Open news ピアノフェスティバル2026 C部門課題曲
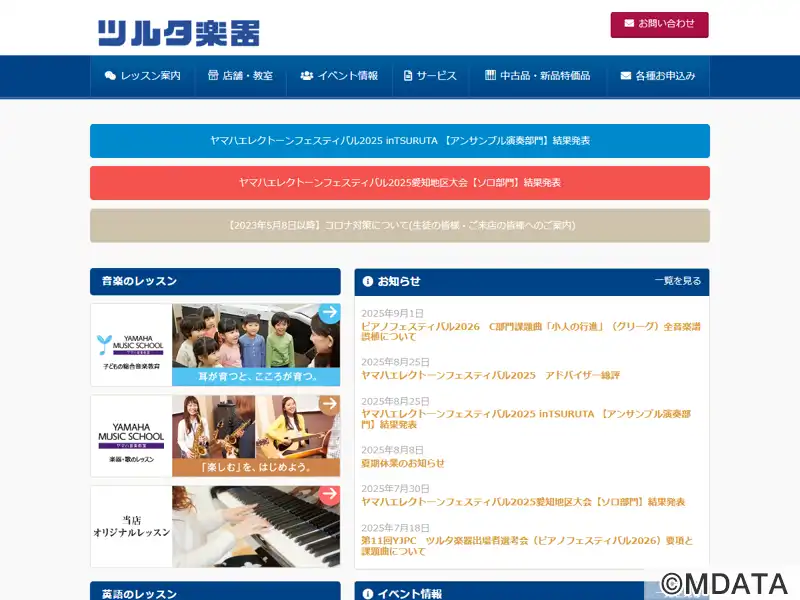Image resolution: width=800 pixels, height=600 pixels. (x=531, y=332)
